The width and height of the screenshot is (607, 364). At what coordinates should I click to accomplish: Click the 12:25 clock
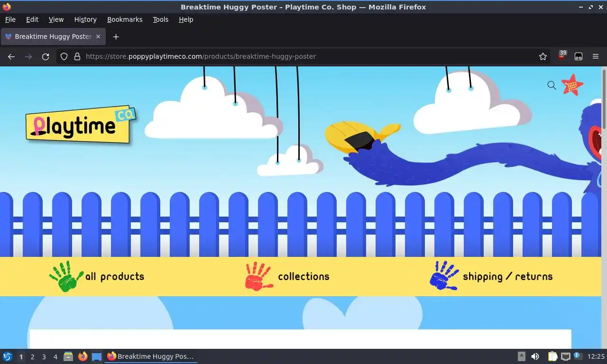coord(596,356)
